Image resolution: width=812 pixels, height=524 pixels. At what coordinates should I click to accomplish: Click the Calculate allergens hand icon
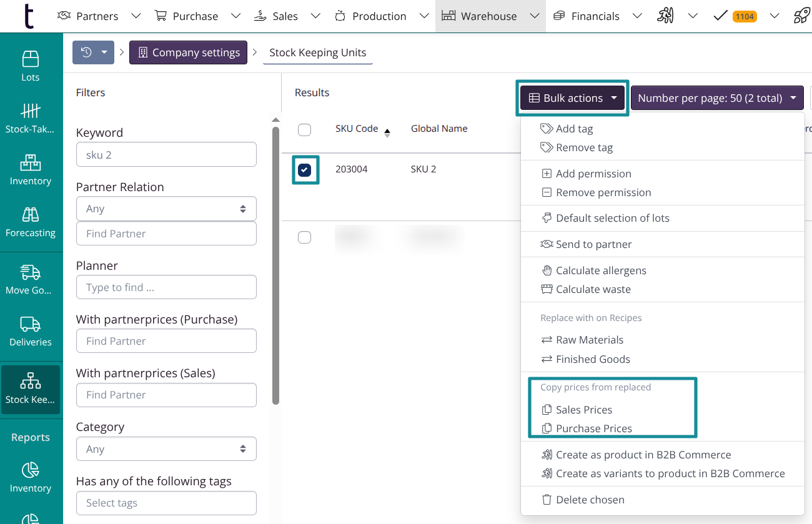(x=547, y=270)
